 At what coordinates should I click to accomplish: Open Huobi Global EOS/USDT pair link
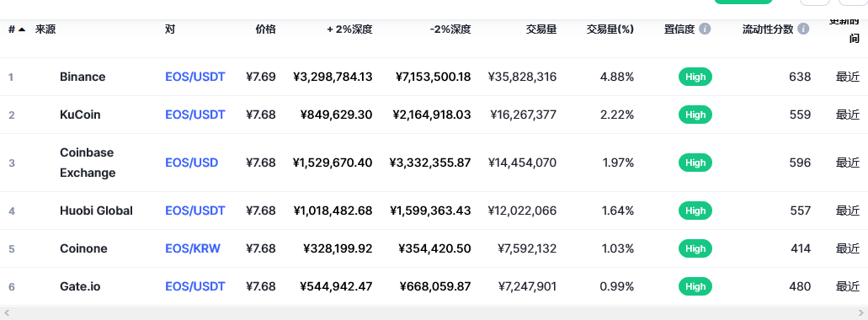194,211
